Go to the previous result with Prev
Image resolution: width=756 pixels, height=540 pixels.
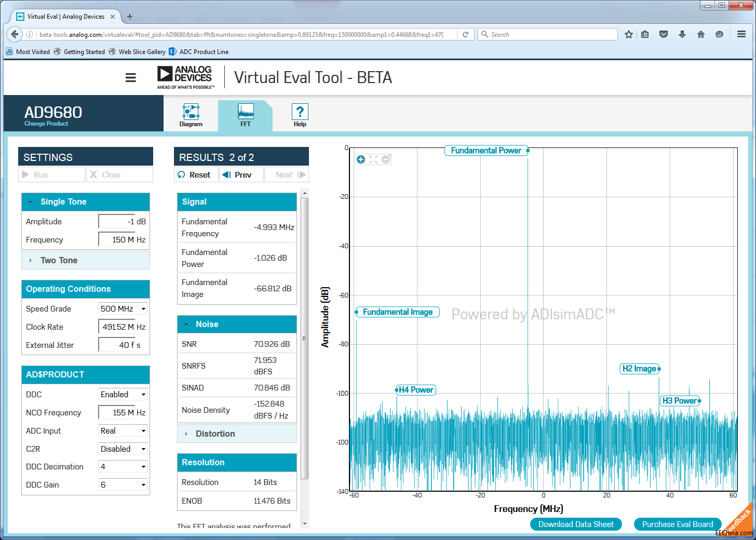tap(241, 174)
